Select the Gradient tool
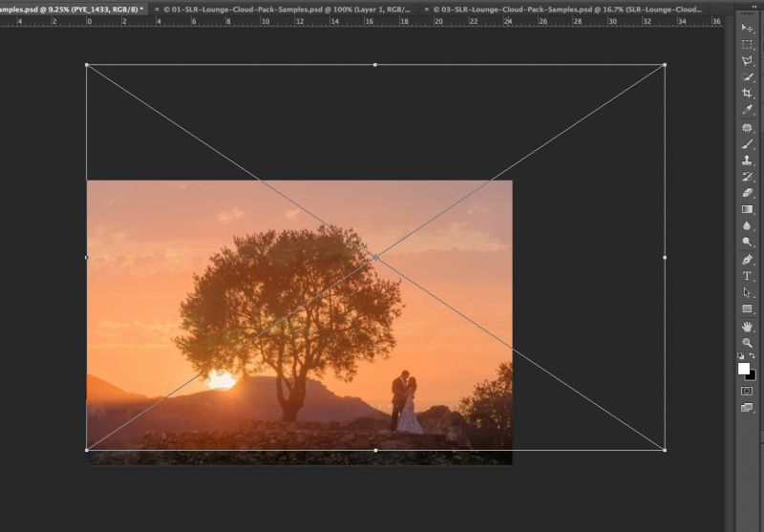This screenshot has width=764, height=532. (747, 209)
